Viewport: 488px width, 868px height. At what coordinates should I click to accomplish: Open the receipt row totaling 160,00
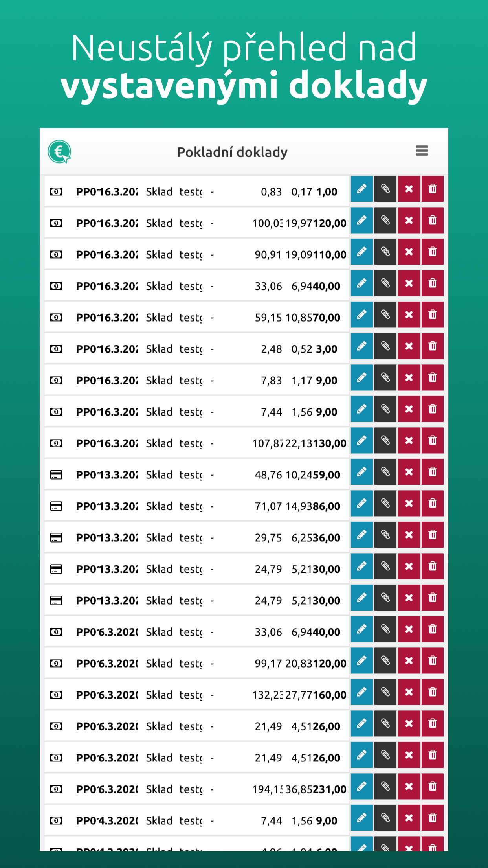pyautogui.click(x=196, y=695)
